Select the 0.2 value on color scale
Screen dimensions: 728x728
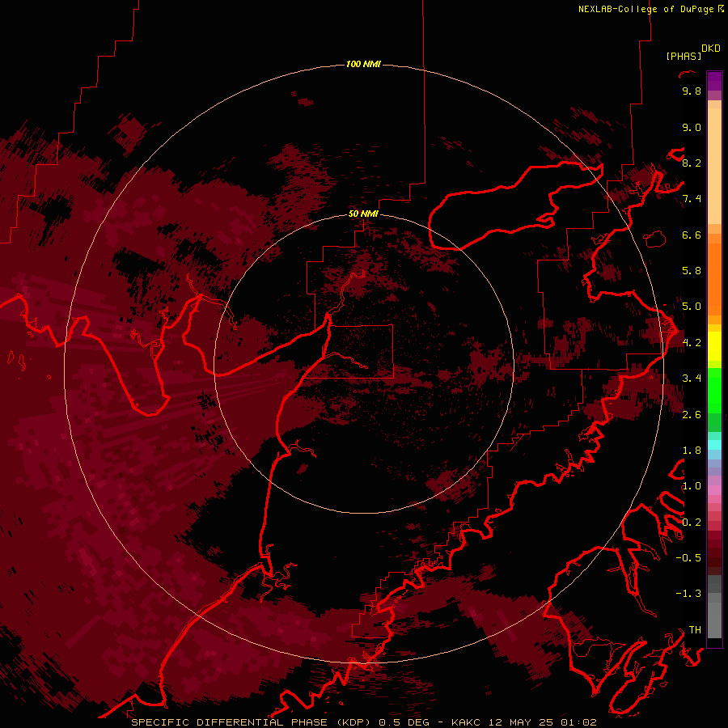click(692, 523)
